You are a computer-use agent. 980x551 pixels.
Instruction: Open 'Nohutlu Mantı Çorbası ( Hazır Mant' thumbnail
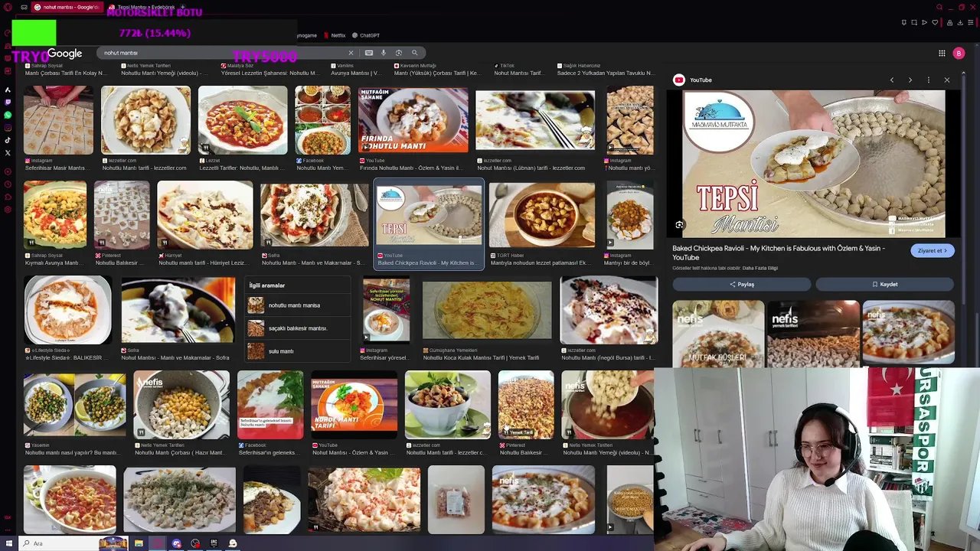point(181,406)
